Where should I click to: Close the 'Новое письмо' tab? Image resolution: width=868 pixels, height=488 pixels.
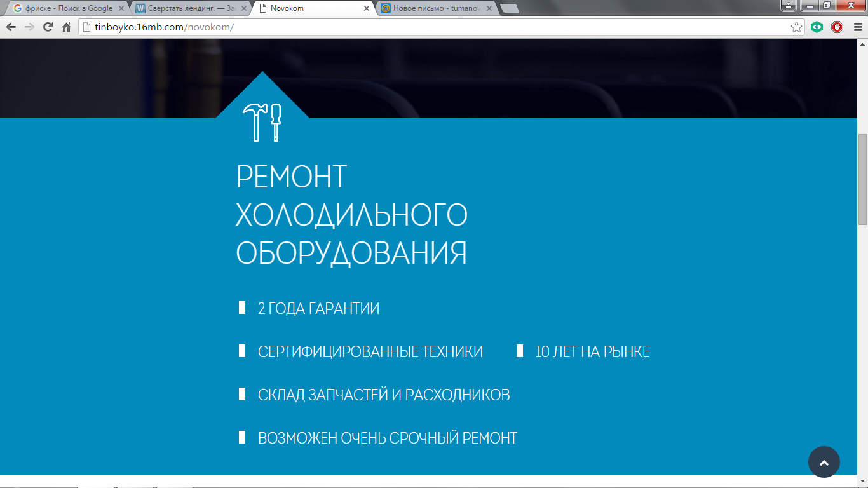(x=489, y=9)
